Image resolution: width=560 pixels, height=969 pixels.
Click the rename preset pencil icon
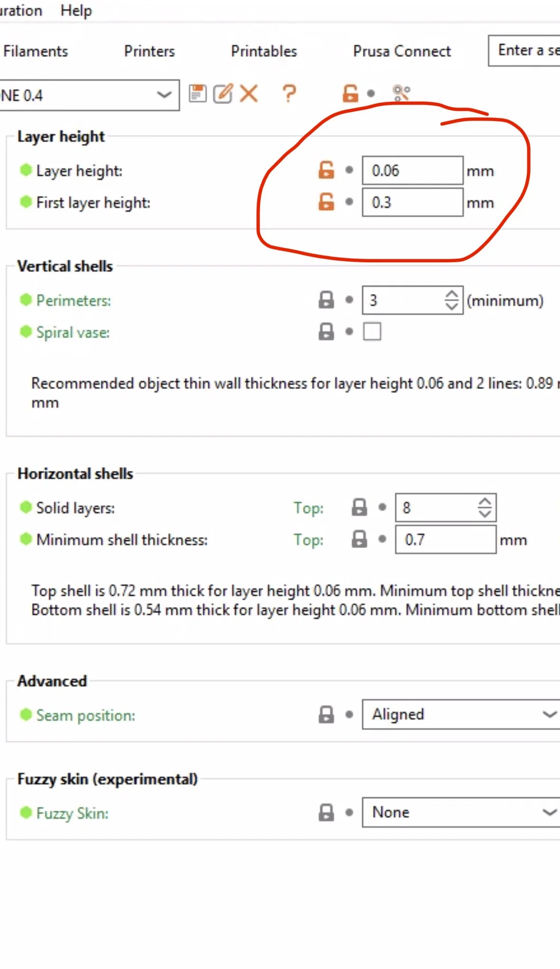223,94
